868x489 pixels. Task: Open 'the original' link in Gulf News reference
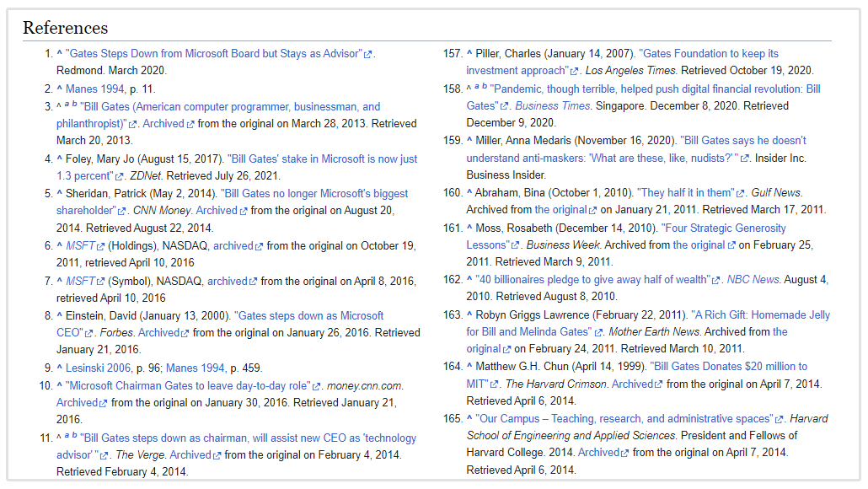pos(560,210)
